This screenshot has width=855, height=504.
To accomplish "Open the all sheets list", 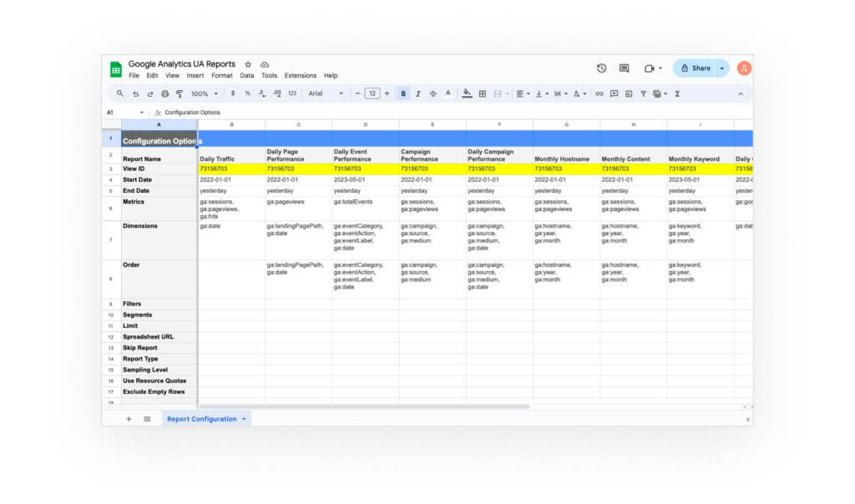I will click(x=147, y=419).
